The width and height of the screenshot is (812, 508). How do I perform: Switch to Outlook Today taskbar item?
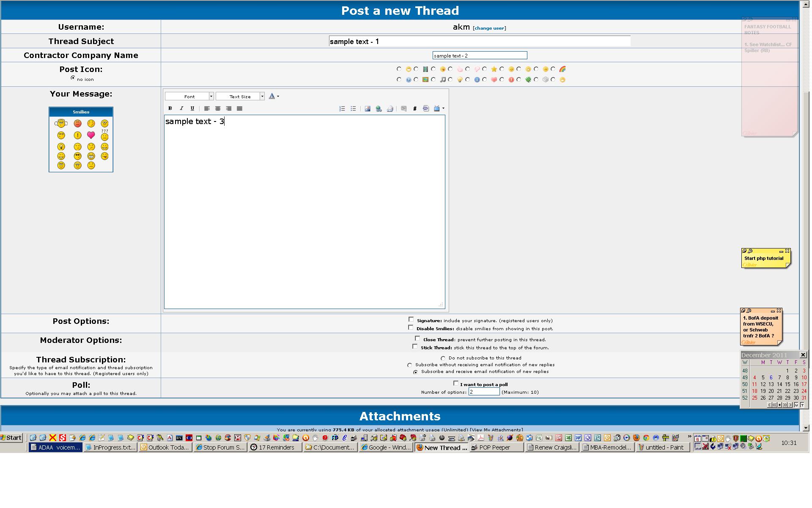165,447
